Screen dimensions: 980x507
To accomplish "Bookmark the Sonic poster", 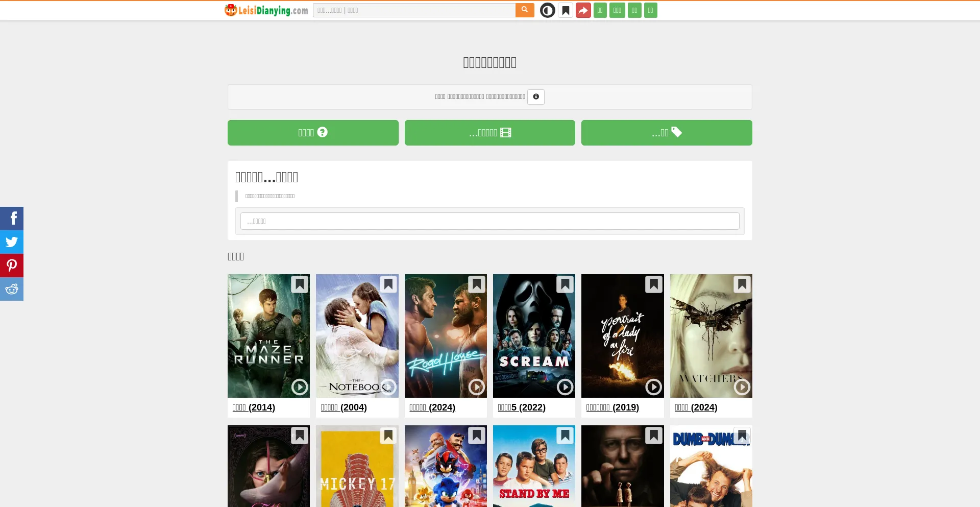I will click(x=477, y=436).
